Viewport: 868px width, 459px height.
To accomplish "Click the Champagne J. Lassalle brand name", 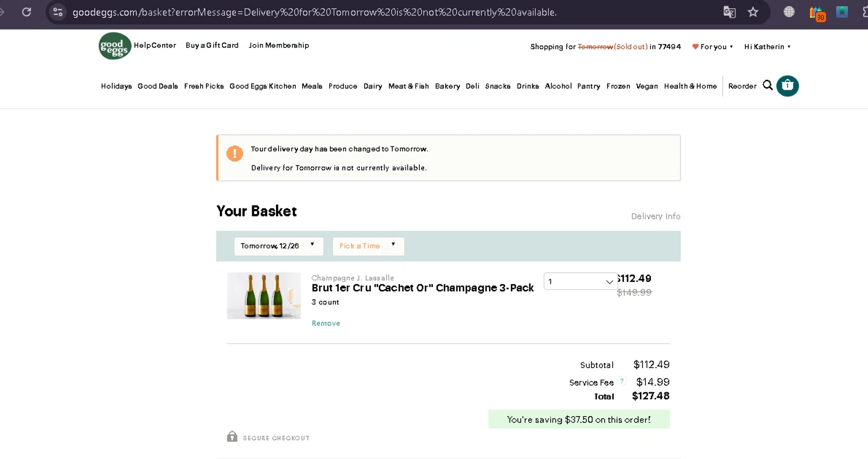I will coord(352,278).
